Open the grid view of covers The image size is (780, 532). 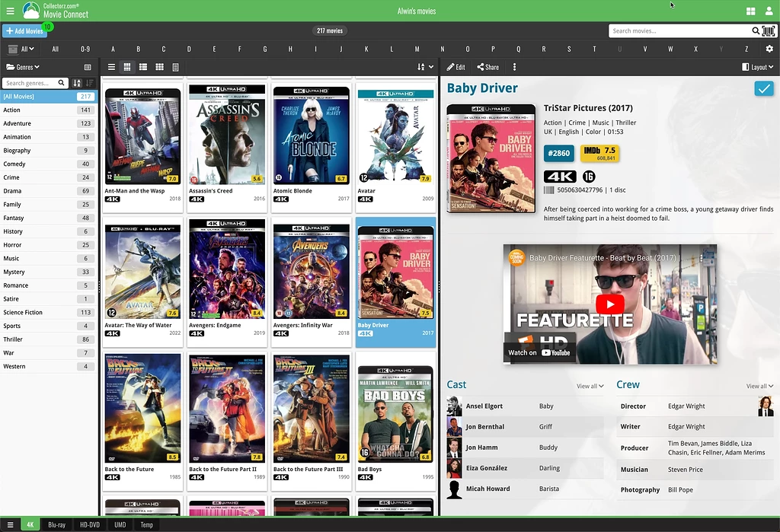tap(158, 67)
